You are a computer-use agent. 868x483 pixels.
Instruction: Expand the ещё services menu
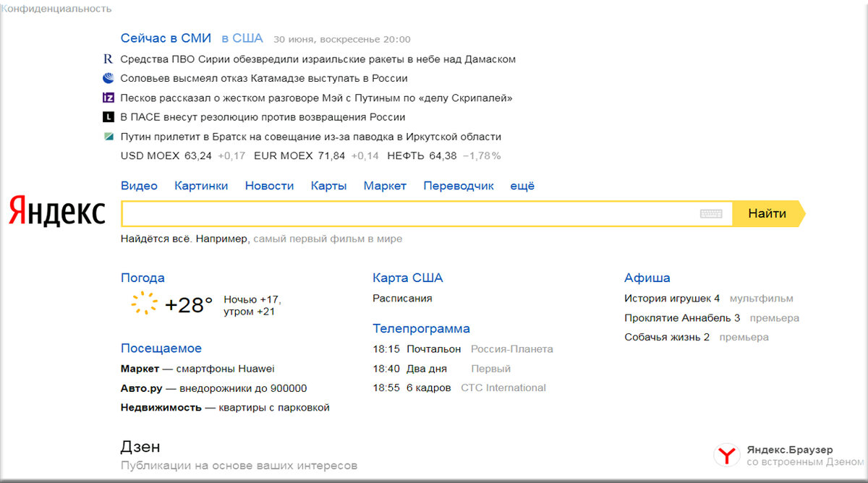click(522, 186)
